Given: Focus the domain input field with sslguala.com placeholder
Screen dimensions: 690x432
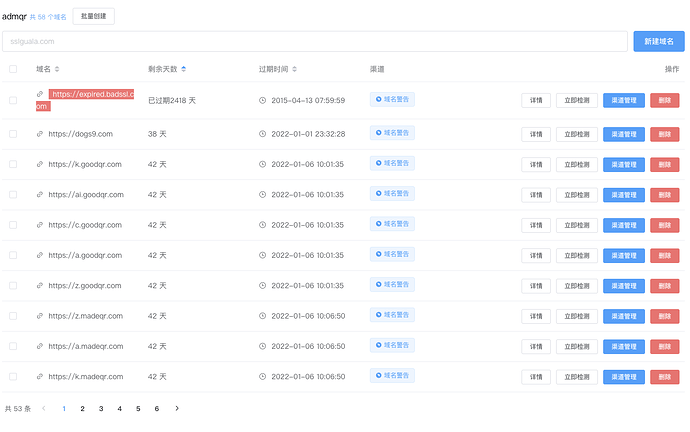Looking at the screenshot, I should tap(315, 41).
